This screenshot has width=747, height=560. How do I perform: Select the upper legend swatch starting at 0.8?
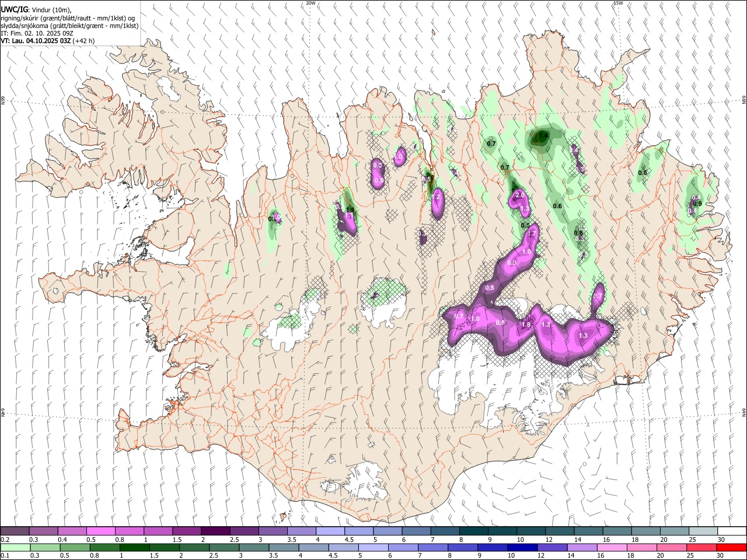point(129,531)
